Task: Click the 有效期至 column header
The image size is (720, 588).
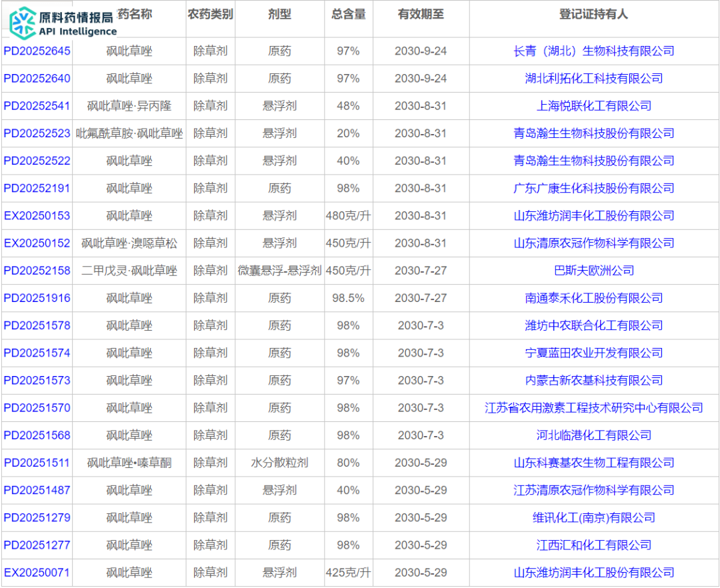Action: coord(421,15)
